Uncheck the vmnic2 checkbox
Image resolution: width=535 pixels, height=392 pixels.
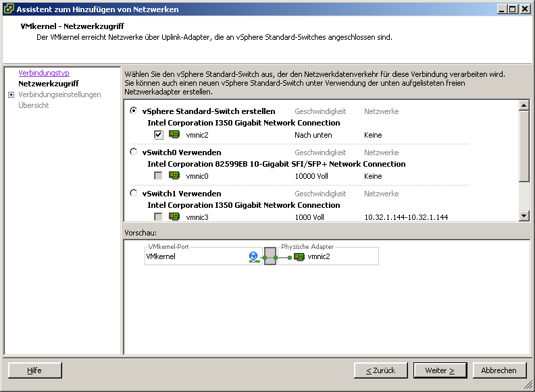click(158, 135)
